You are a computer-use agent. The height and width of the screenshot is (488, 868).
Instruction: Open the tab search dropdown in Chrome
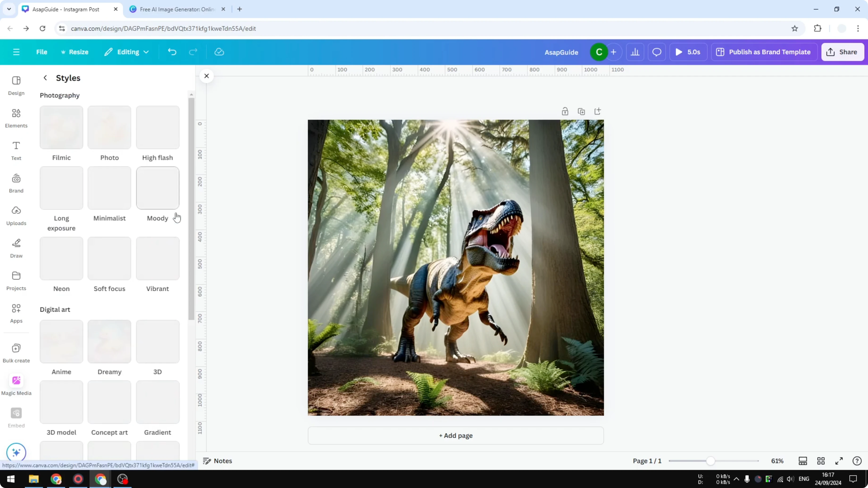click(9, 9)
